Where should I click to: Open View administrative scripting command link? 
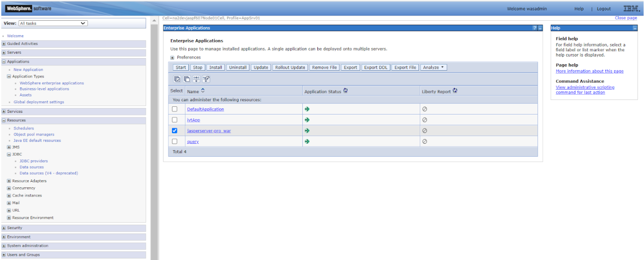[x=585, y=90]
